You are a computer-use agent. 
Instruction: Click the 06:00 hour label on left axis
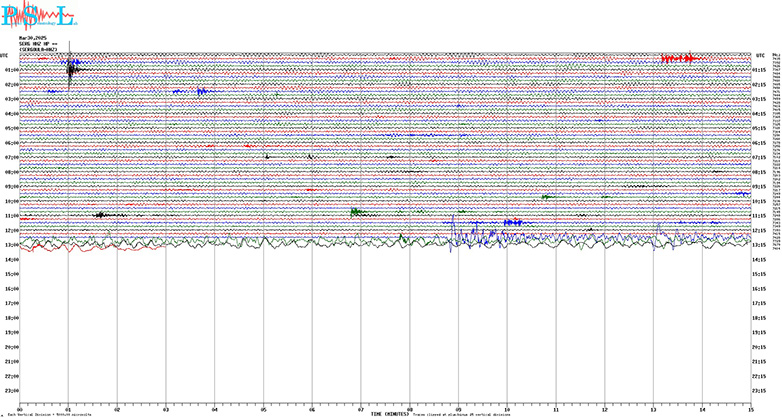(11, 143)
